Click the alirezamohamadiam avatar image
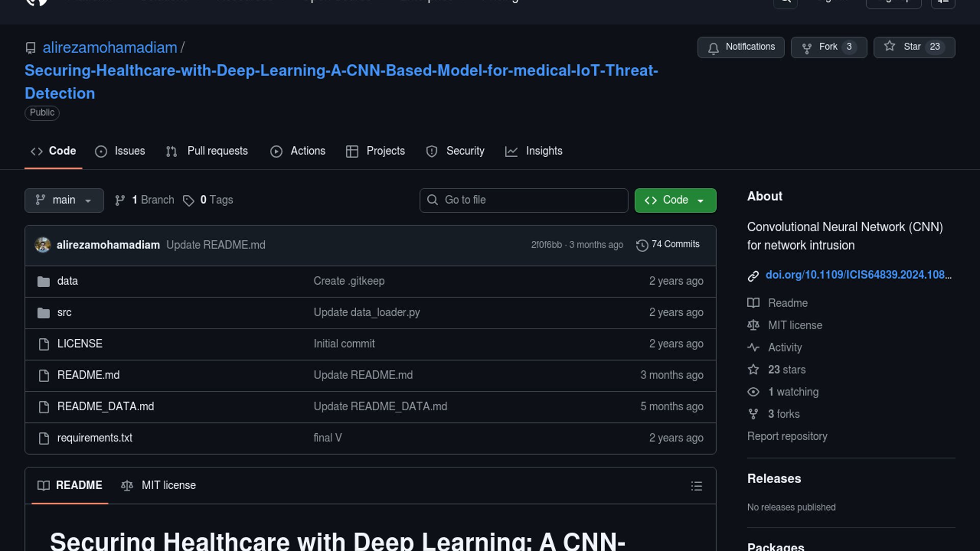The width and height of the screenshot is (980, 551). (x=43, y=245)
